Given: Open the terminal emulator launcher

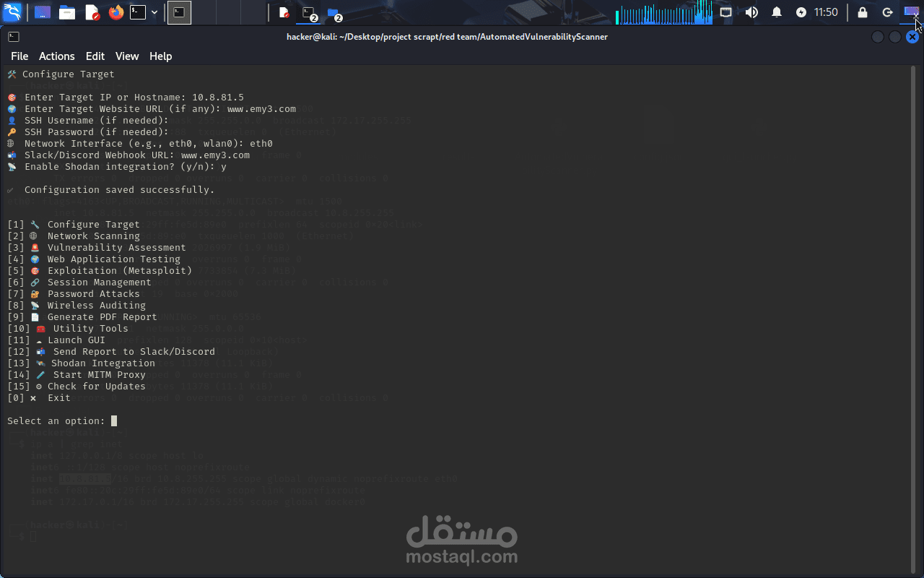Looking at the screenshot, I should [138, 12].
